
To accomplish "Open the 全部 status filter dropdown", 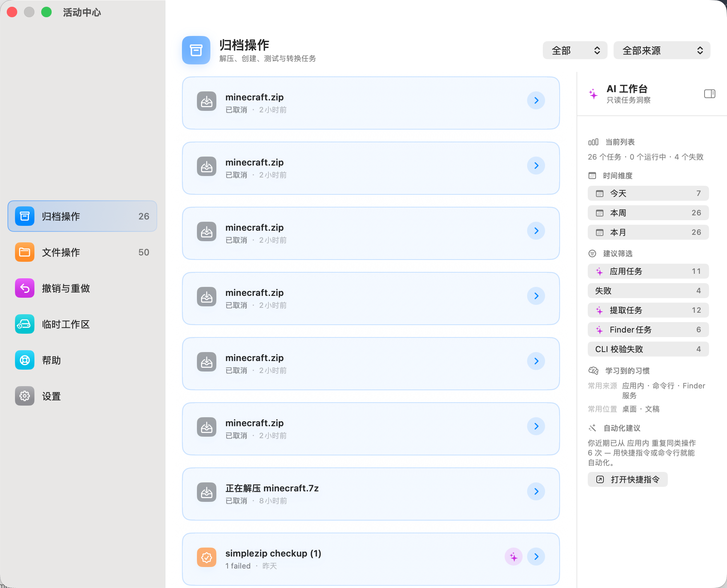I will pyautogui.click(x=575, y=50).
